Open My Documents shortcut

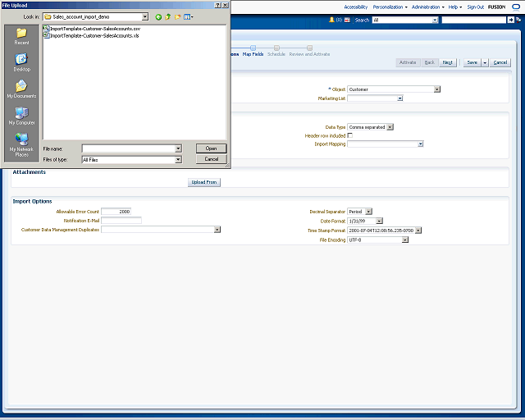point(21,89)
